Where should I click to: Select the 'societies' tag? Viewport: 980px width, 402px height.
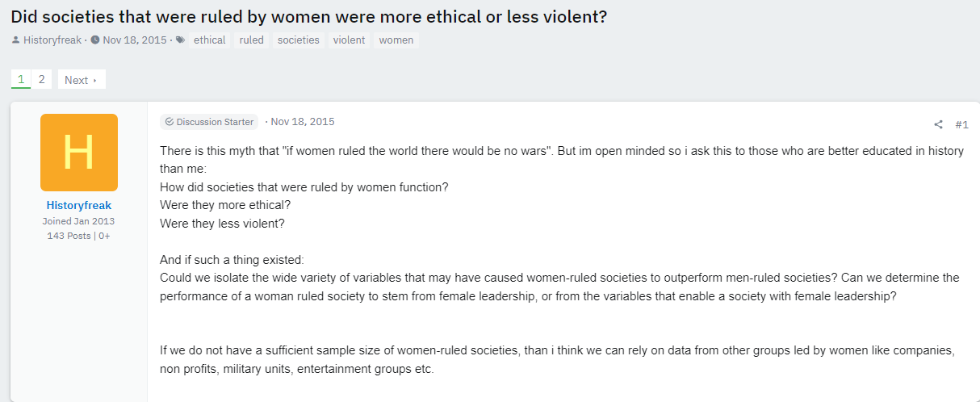pyautogui.click(x=299, y=40)
